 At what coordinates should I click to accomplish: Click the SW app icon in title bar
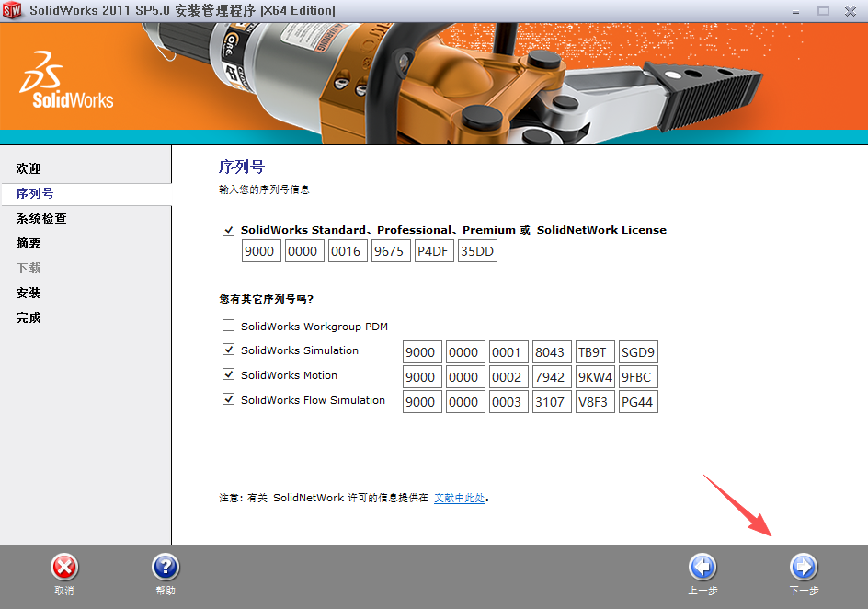click(x=12, y=11)
